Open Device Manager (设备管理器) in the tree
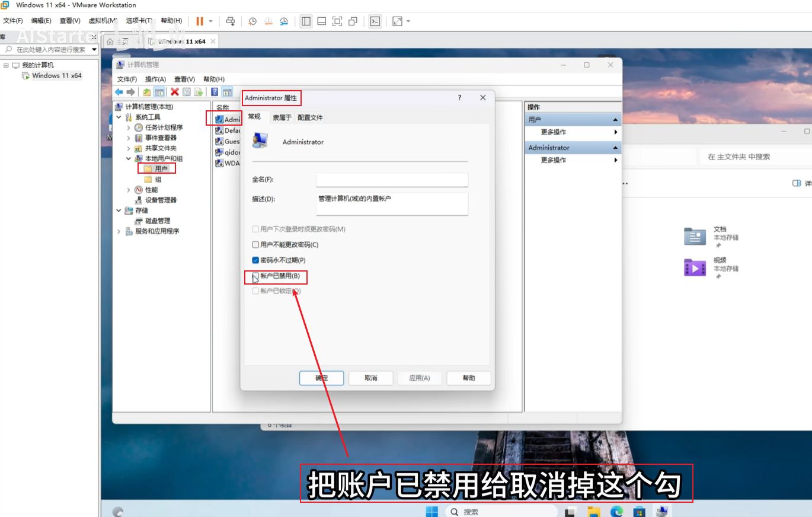 click(161, 200)
